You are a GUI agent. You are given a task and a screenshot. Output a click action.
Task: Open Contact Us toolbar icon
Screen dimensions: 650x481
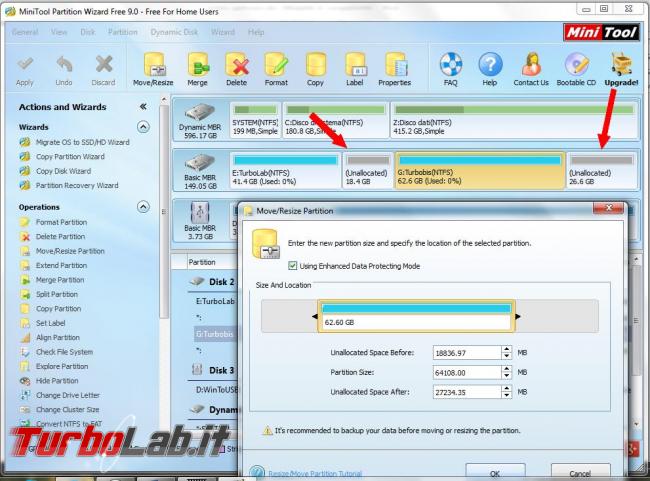tap(531, 65)
